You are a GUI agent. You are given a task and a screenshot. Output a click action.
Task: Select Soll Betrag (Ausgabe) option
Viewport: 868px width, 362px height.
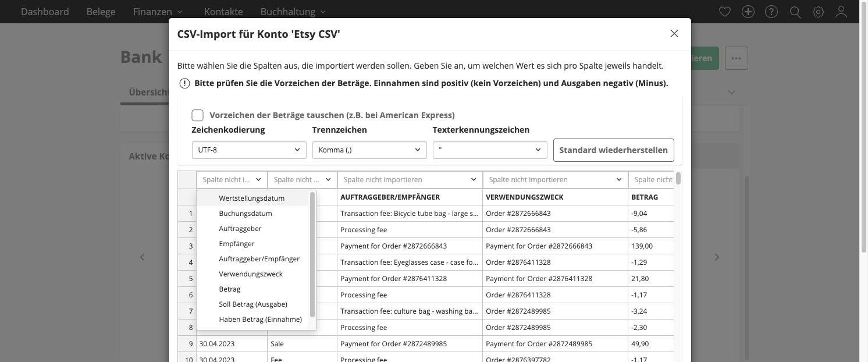[252, 304]
